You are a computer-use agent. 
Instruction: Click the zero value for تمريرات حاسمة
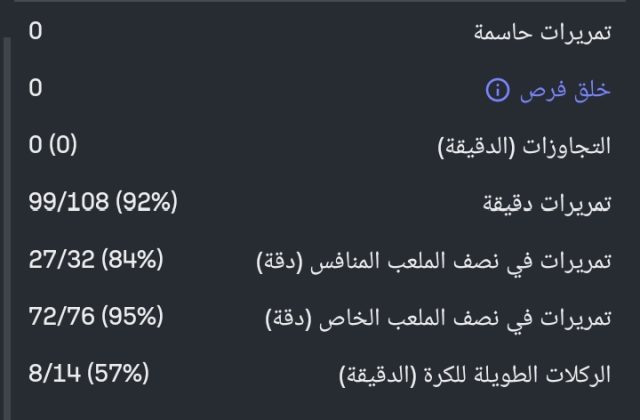36,31
